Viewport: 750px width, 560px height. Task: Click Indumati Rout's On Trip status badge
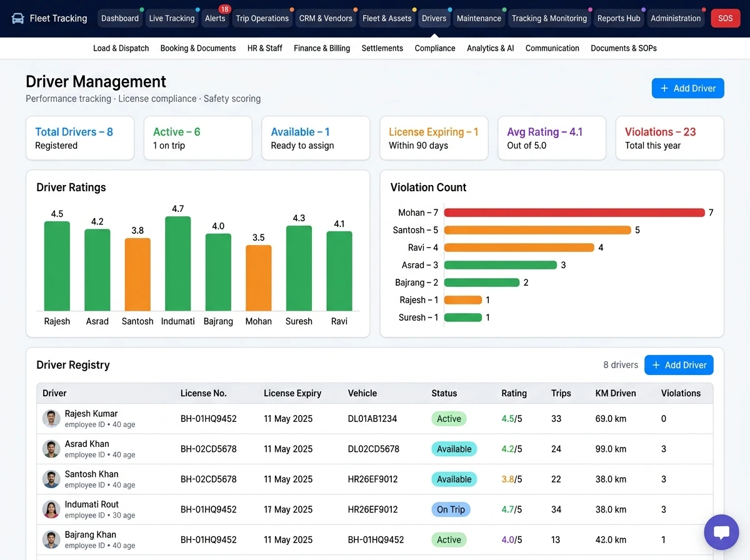[x=451, y=509]
